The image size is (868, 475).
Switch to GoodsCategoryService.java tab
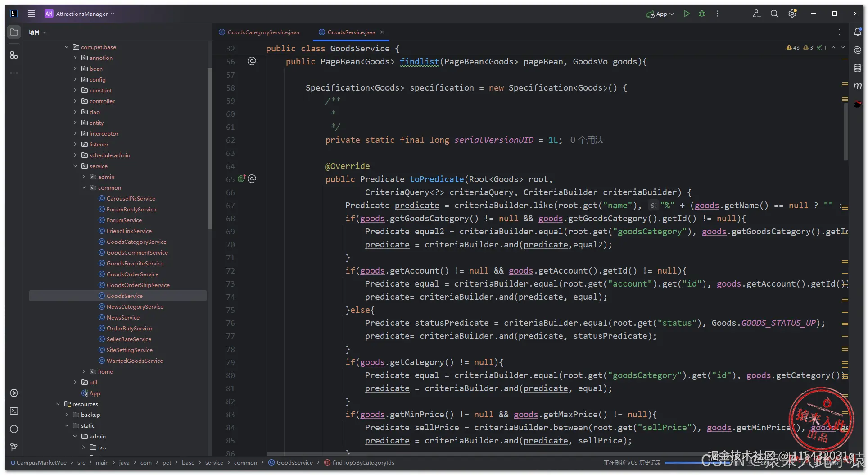(259, 32)
